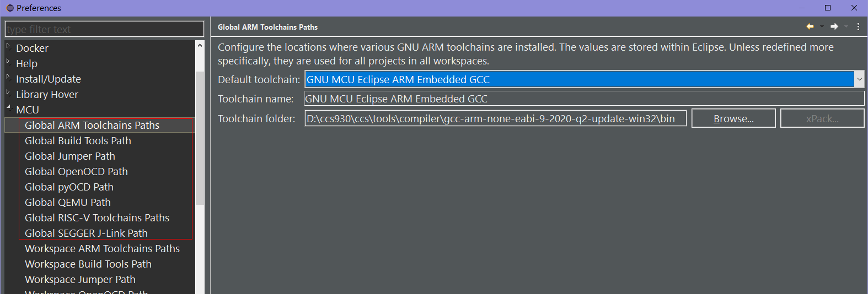The width and height of the screenshot is (868, 294).
Task: Expand the Docker tree node
Action: [8, 46]
